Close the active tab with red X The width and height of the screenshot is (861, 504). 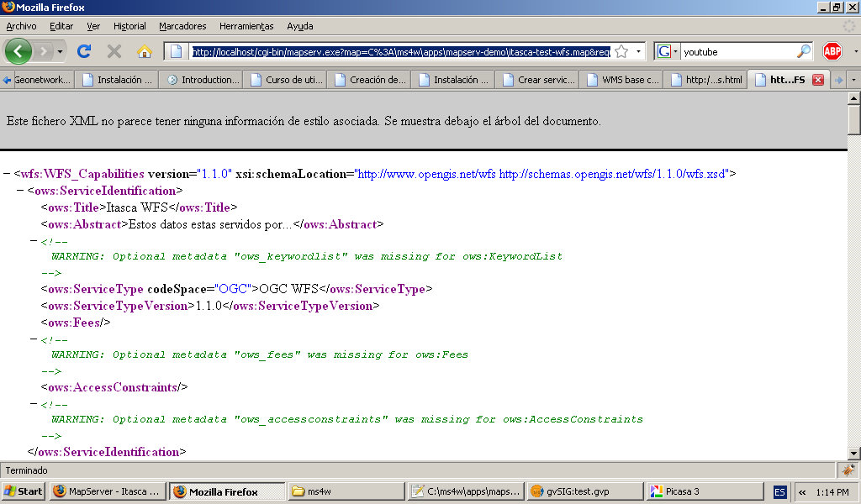pos(818,80)
